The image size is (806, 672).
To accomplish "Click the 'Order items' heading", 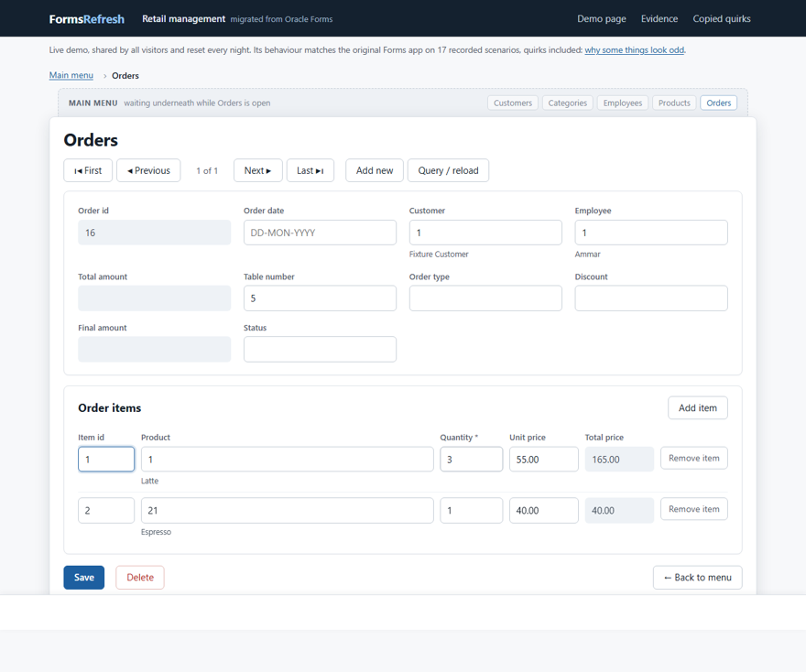I will coord(110,408).
